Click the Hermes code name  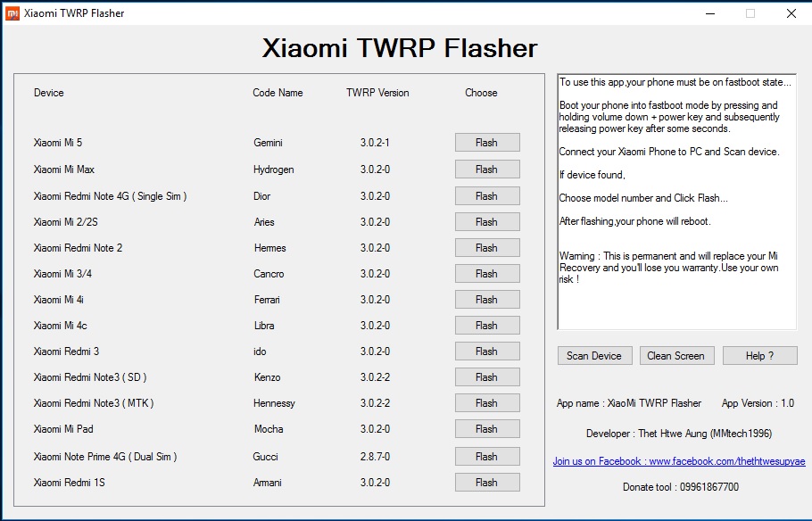pos(269,248)
